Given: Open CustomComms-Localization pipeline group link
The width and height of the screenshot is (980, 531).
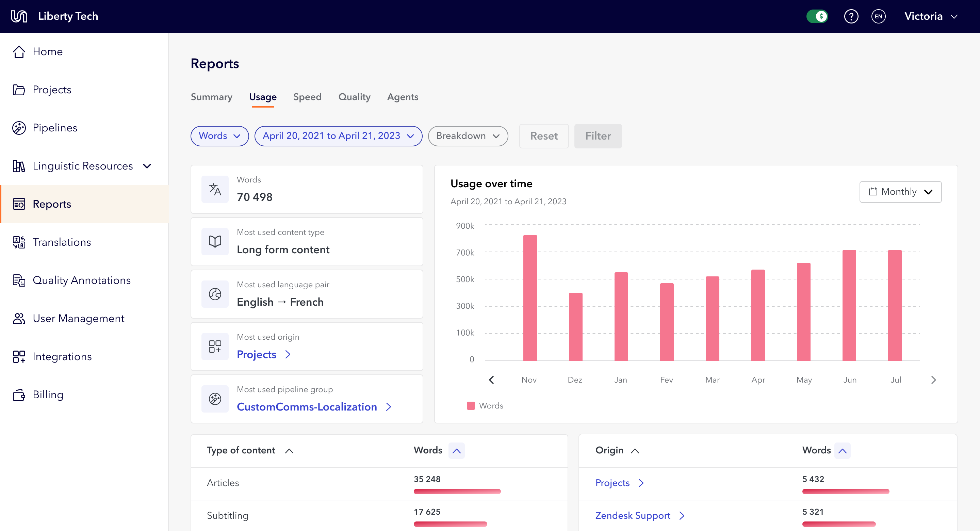Looking at the screenshot, I should click(x=314, y=407).
